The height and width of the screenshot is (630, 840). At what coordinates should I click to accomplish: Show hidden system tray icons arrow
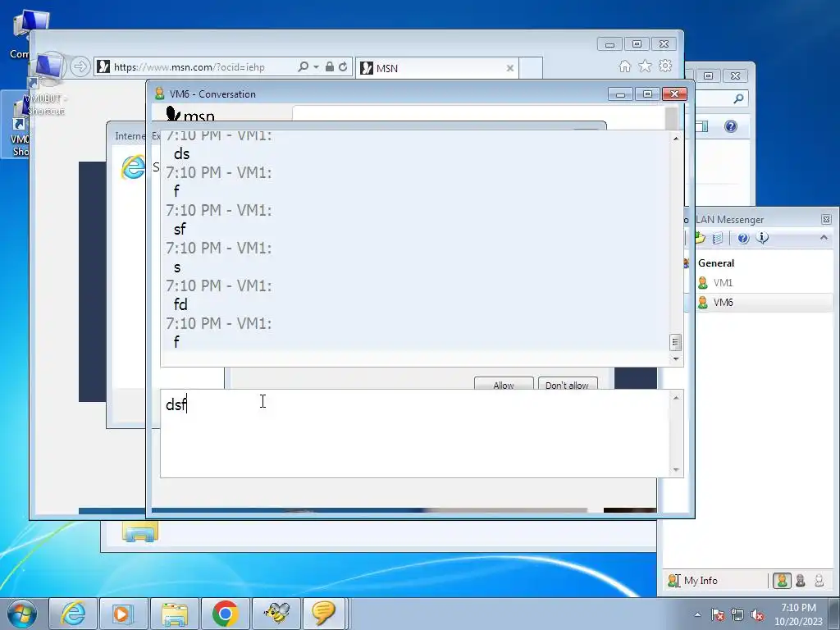(x=697, y=614)
